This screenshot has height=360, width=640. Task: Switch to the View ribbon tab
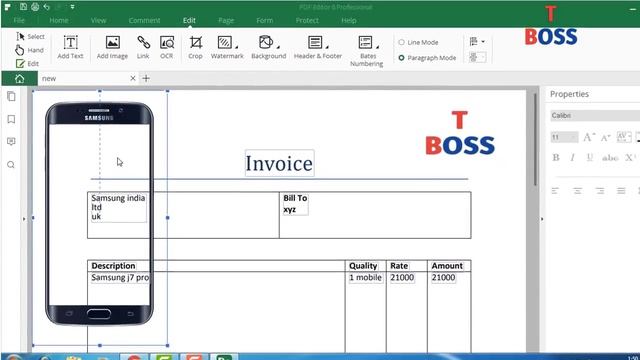click(98, 20)
